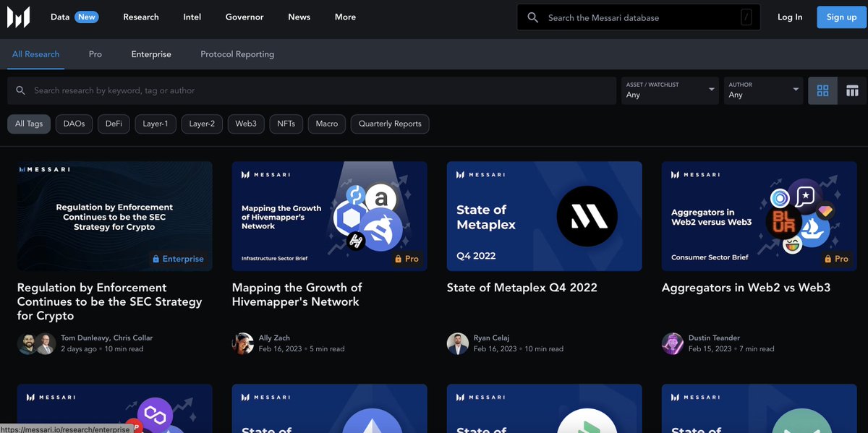Open the Intel menu

(192, 17)
